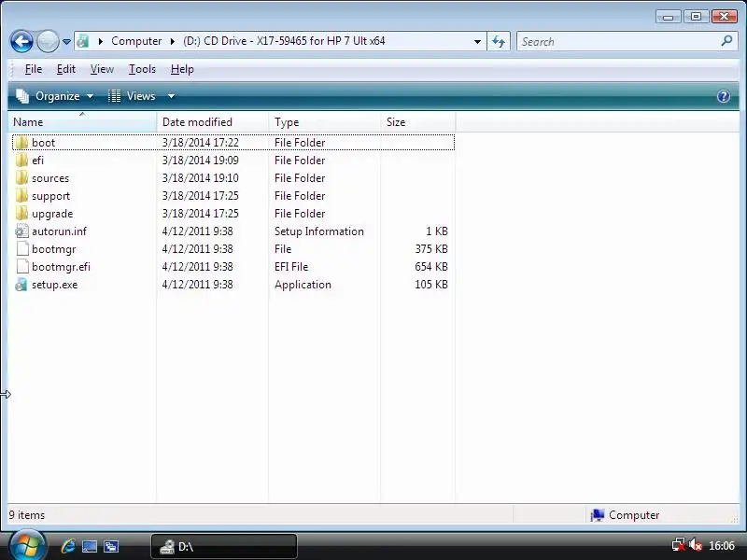Expand the arrow before Computer in address bar
The image size is (747, 560).
point(100,41)
